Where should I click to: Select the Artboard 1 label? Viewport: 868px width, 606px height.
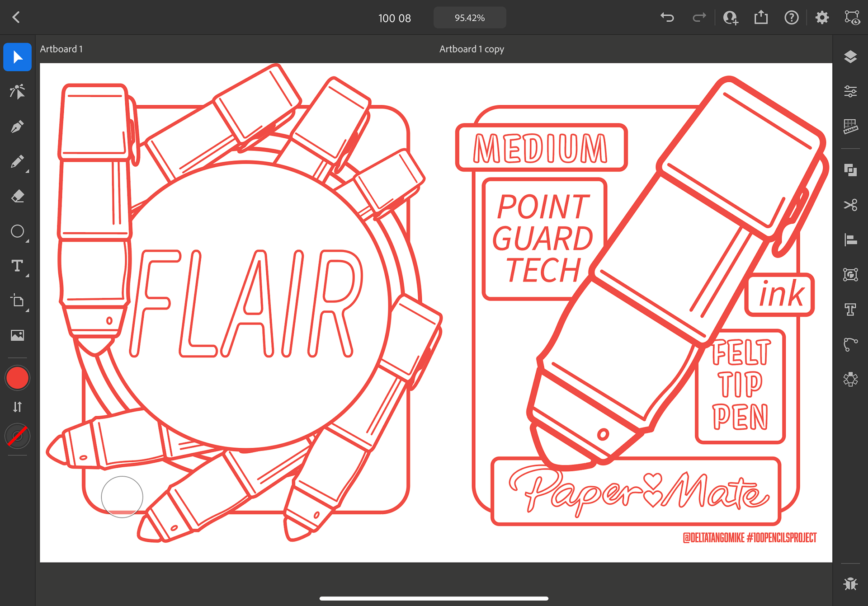61,49
